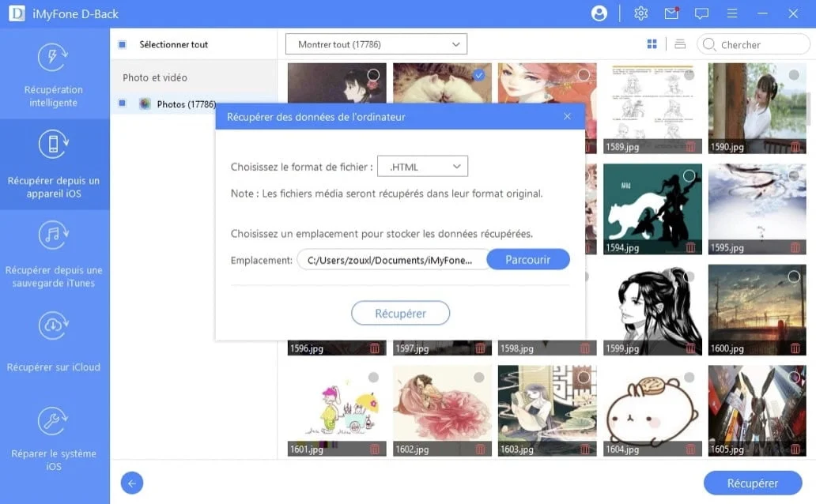Viewport: 816px width, 504px height.
Task: Open Récupérer depuis une sauvegarde iTunes
Action: pos(54,255)
